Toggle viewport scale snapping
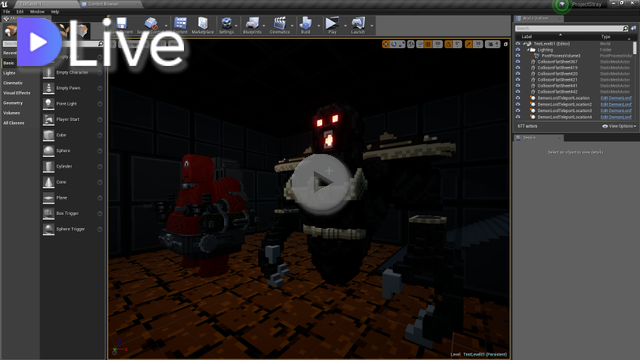640x360 pixels. [x=469, y=44]
